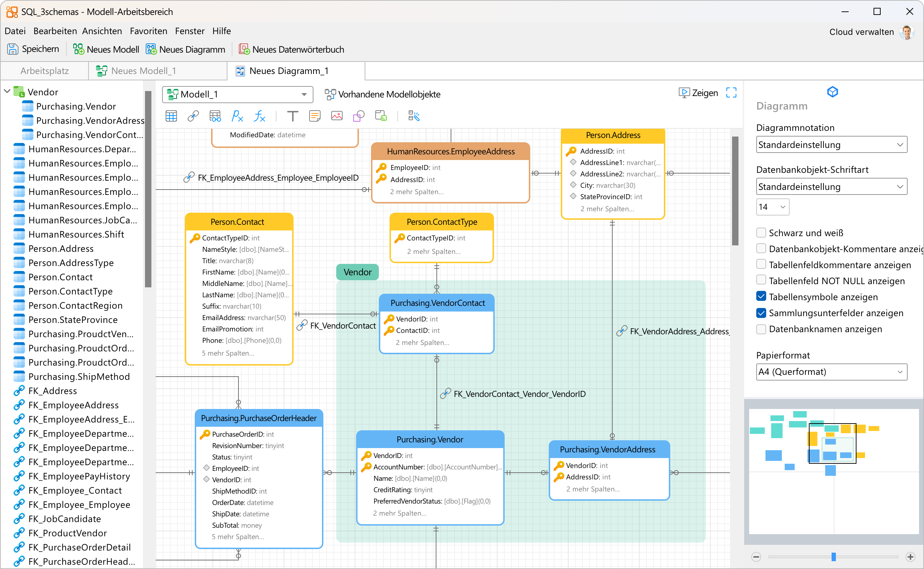Open the Papierformat A4 dropdown
This screenshot has height=569, width=924.
pyautogui.click(x=832, y=372)
